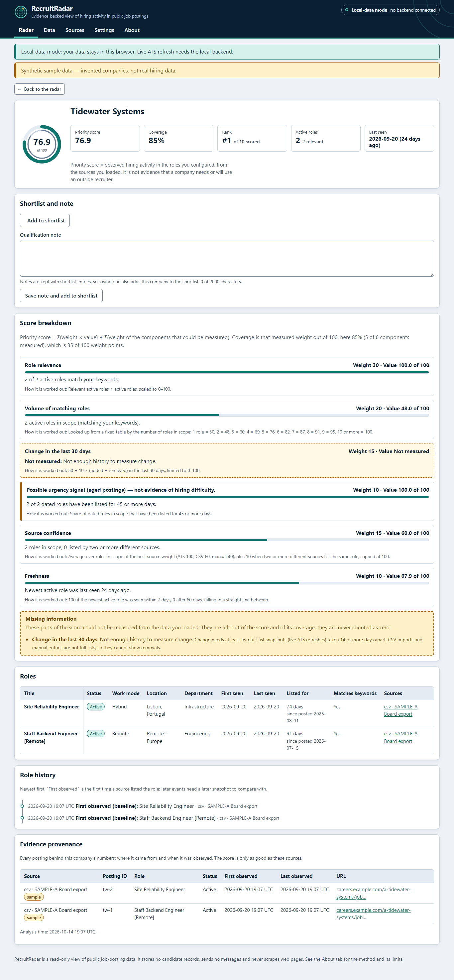The width and height of the screenshot is (454, 980).
Task: Go to the Settings tab
Action: 104,30
